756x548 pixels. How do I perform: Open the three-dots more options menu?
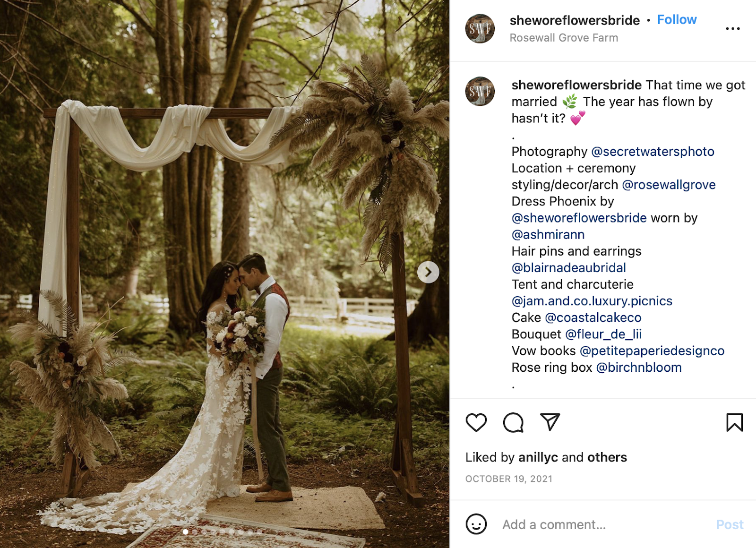pyautogui.click(x=733, y=29)
